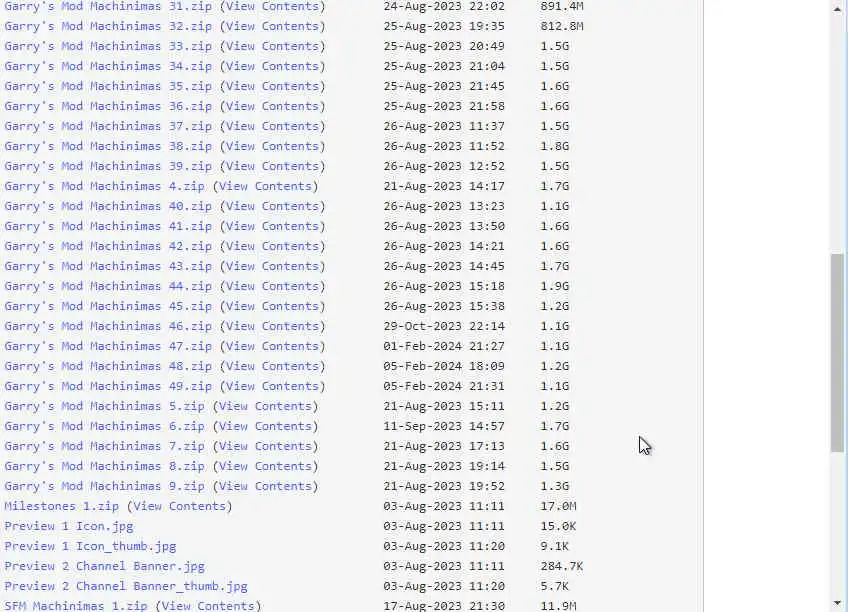View Contents of Machinimas 45.zip
Viewport: 848px width, 612px height.
tap(273, 307)
